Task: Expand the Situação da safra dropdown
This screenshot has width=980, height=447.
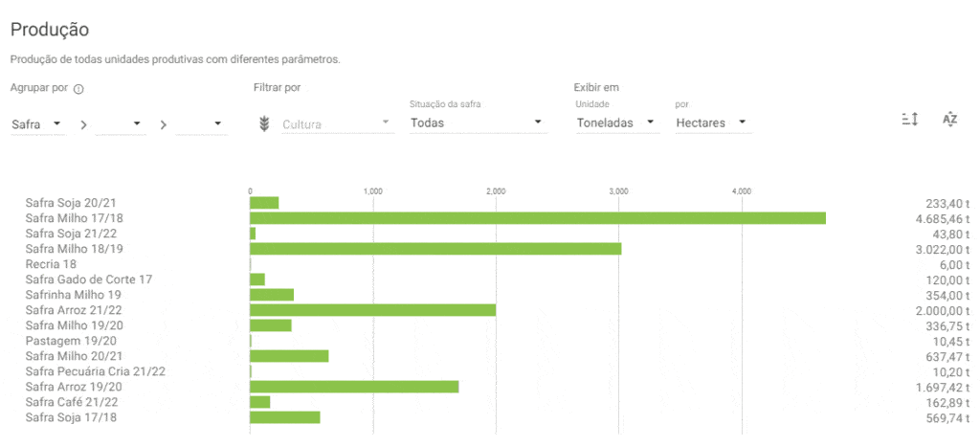Action: click(x=477, y=123)
